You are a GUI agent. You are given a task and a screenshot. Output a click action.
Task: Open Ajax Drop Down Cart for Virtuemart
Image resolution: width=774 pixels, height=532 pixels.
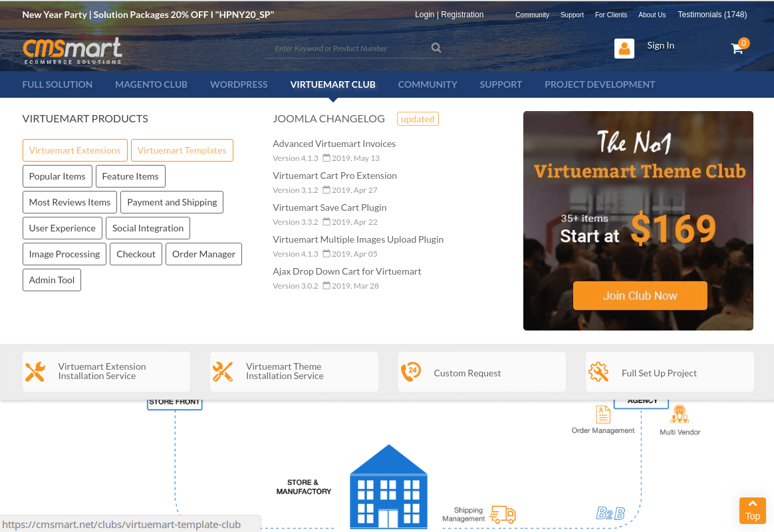(347, 271)
